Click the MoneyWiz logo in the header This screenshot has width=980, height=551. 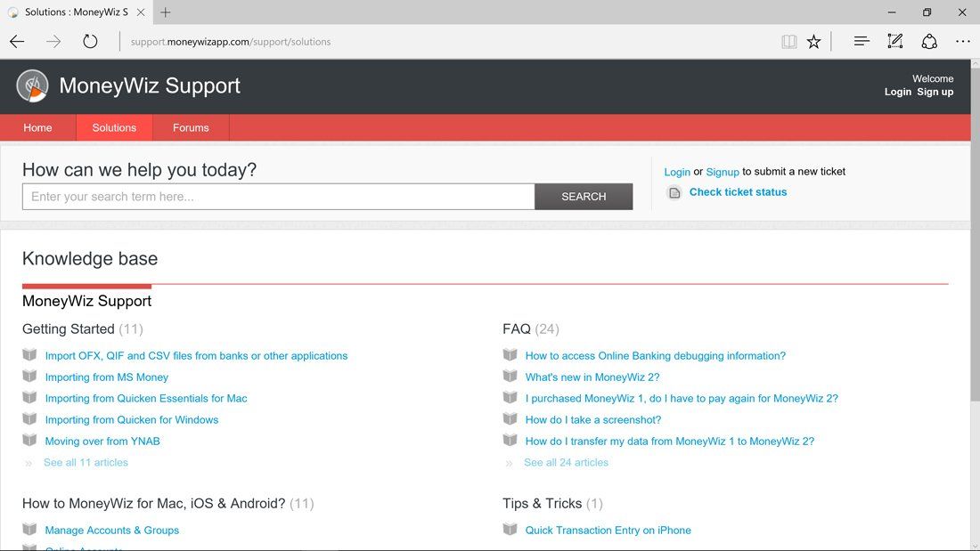[x=32, y=85]
